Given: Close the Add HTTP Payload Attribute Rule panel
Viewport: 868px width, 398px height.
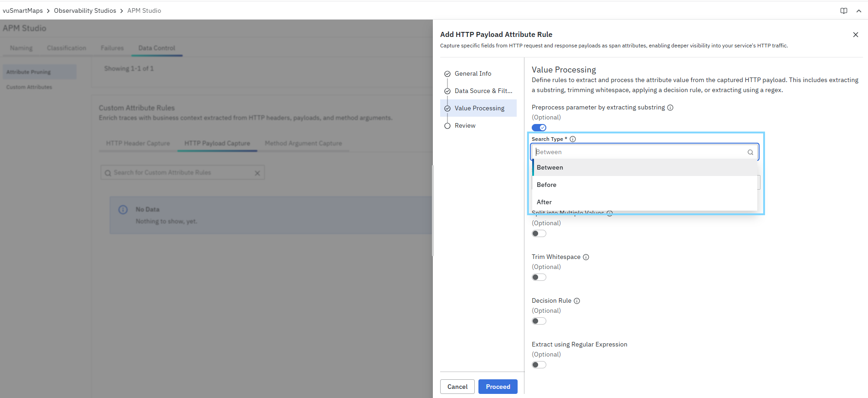Looking at the screenshot, I should click(x=856, y=35).
